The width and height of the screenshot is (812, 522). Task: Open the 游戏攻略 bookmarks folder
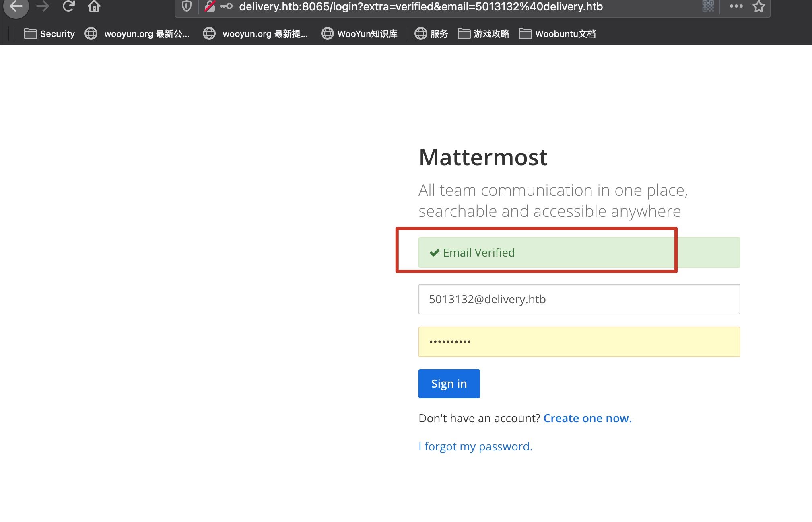click(x=484, y=34)
